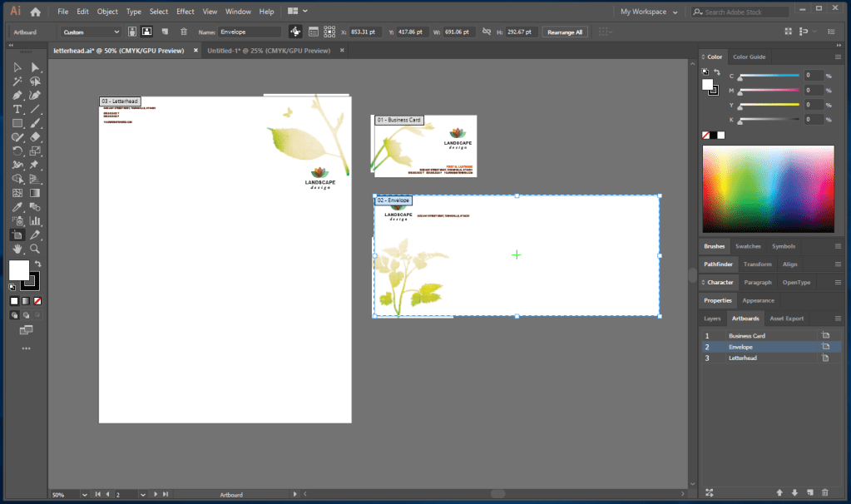Set artboard to portrait orientation
Image resolution: width=851 pixels, height=504 pixels.
click(132, 32)
